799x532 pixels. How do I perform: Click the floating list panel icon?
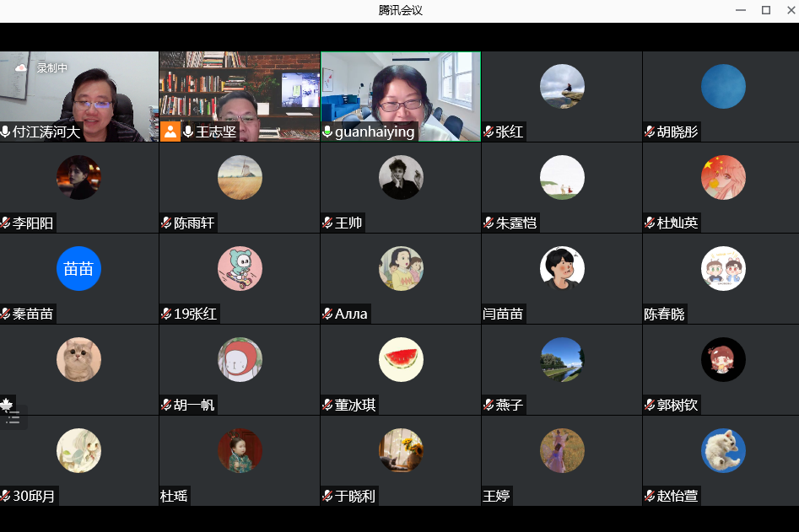click(13, 417)
